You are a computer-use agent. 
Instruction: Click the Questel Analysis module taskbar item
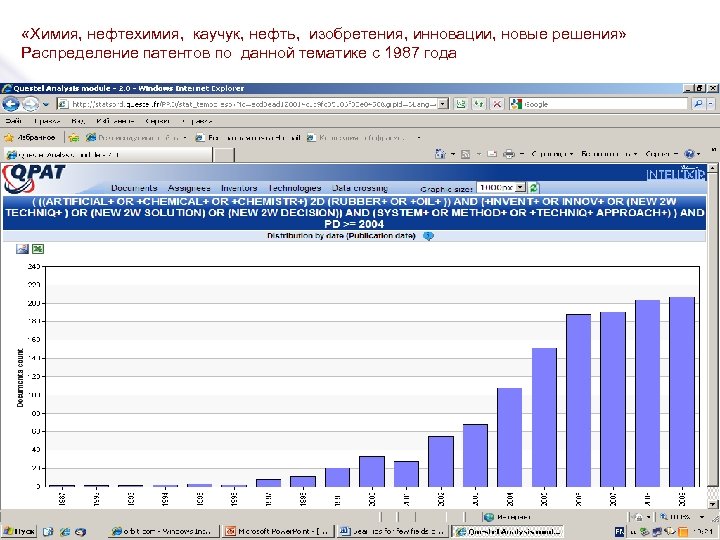tap(507, 532)
